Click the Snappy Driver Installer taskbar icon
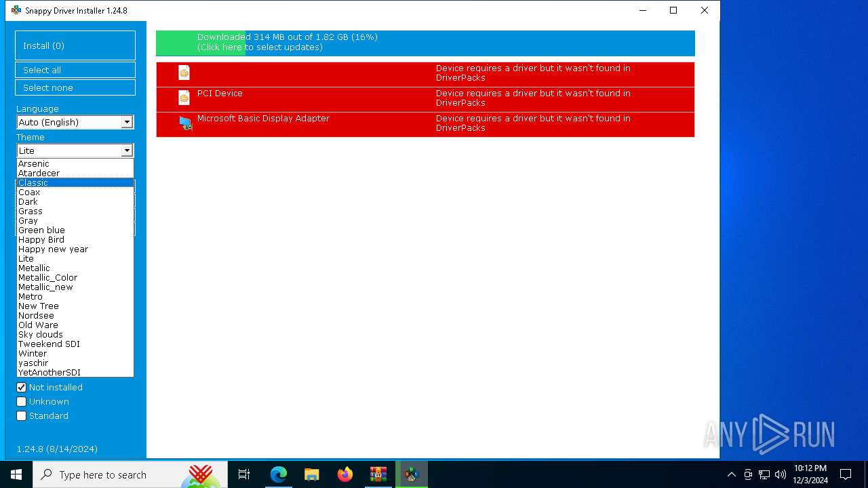The image size is (868, 488). 412,474
